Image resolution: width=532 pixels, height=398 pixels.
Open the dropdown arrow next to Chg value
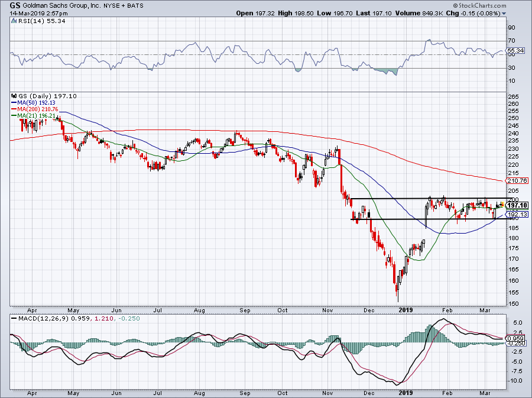pos(504,14)
